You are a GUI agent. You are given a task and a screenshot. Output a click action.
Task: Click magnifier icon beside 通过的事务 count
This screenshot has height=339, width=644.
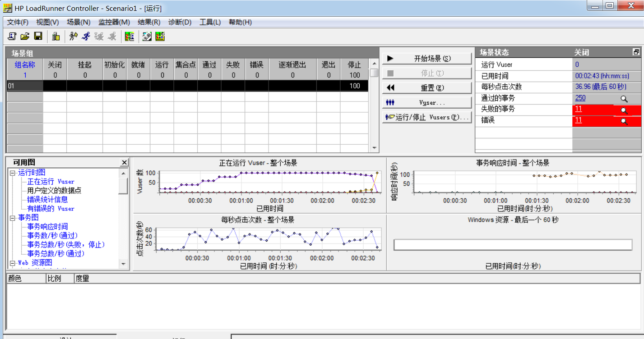(624, 98)
